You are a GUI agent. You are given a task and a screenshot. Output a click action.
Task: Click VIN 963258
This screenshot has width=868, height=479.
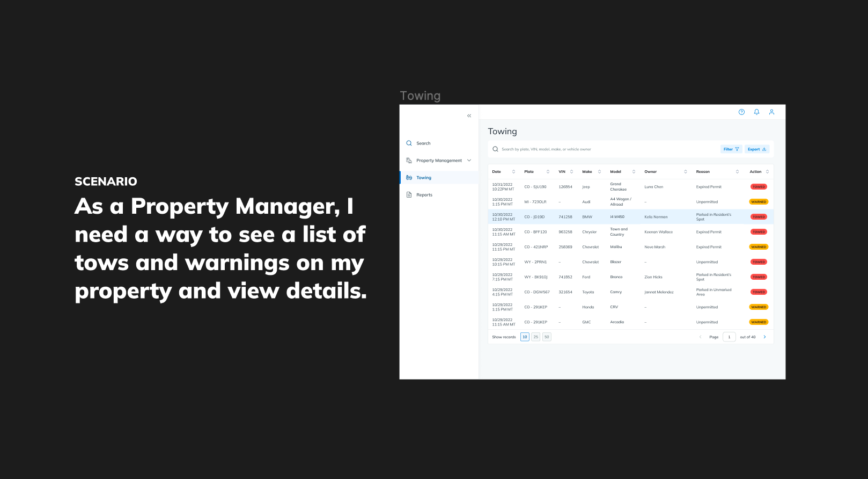point(565,232)
